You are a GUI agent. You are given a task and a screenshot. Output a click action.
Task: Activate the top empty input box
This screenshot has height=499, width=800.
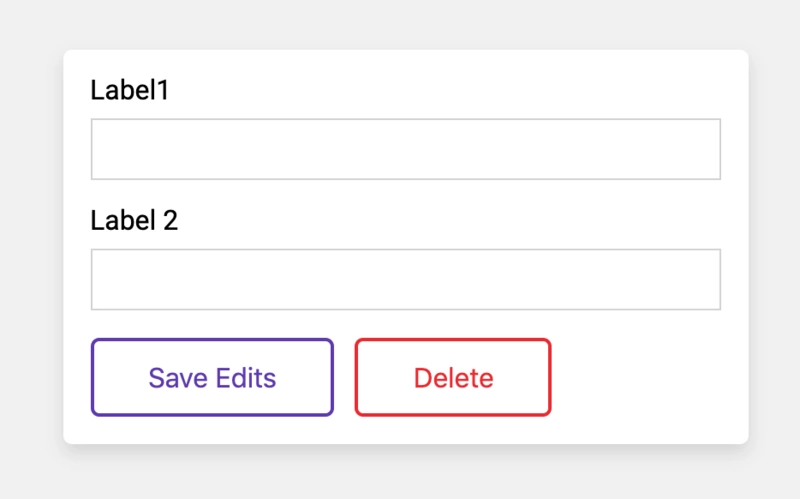405,149
